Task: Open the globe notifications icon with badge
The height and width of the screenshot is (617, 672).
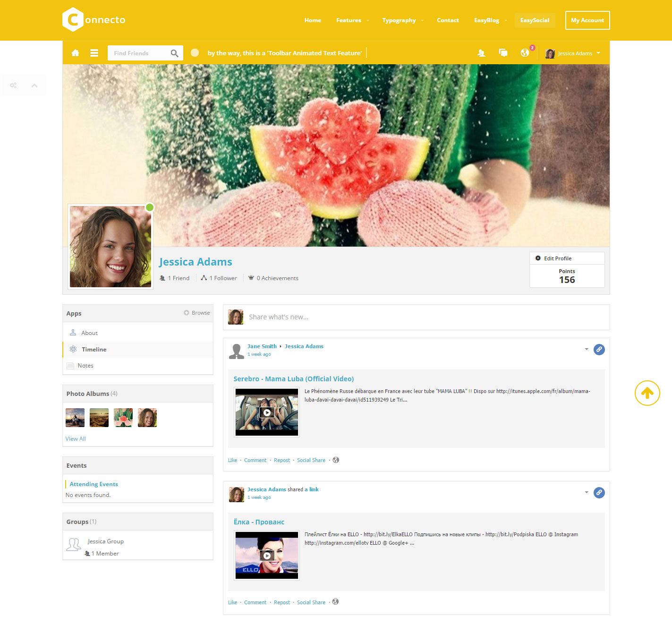Action: 525,53
